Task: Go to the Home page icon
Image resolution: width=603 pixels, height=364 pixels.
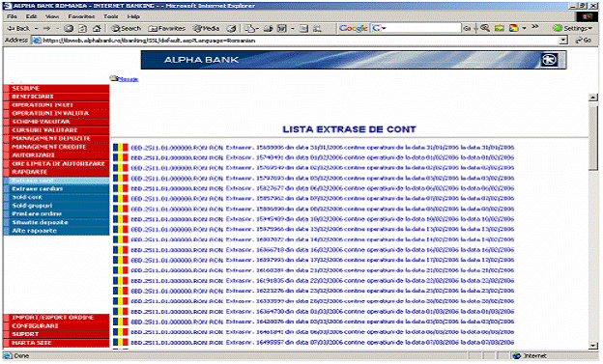Action: click(x=97, y=28)
